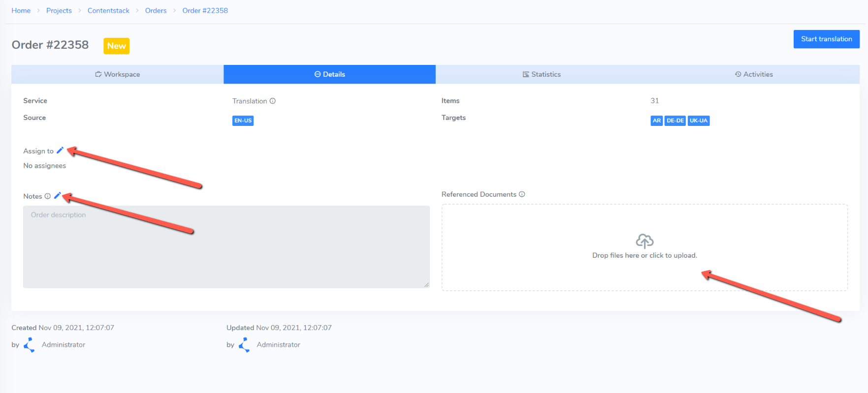Image resolution: width=868 pixels, height=393 pixels.
Task: Click inside the Order description notes field
Action: pos(226,247)
